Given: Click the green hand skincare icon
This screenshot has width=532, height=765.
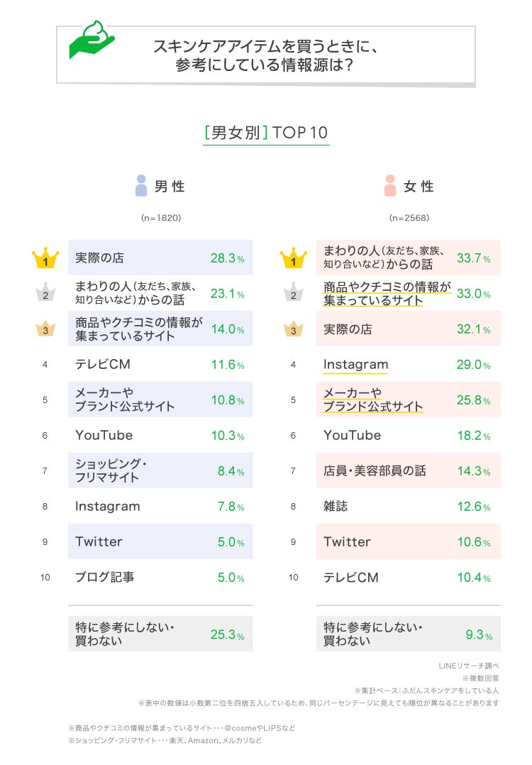Looking at the screenshot, I should coord(92,41).
